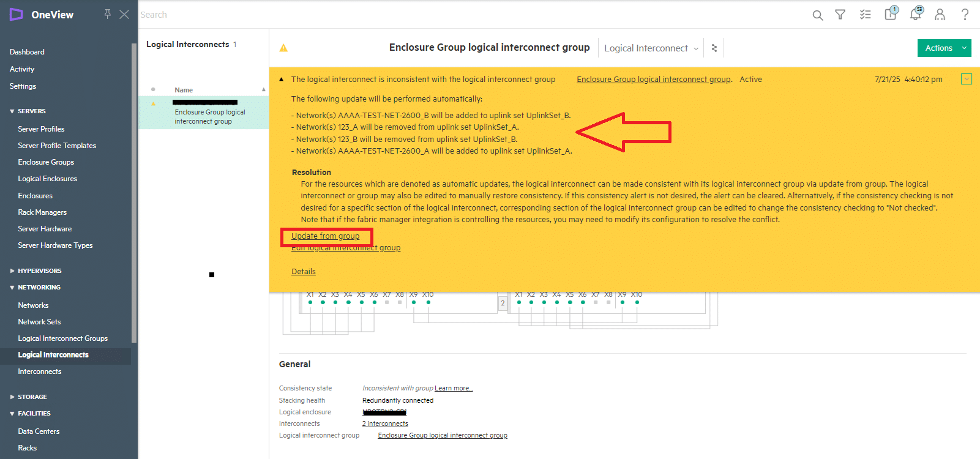
Task: Open Server Hardware Types
Action: (x=55, y=245)
